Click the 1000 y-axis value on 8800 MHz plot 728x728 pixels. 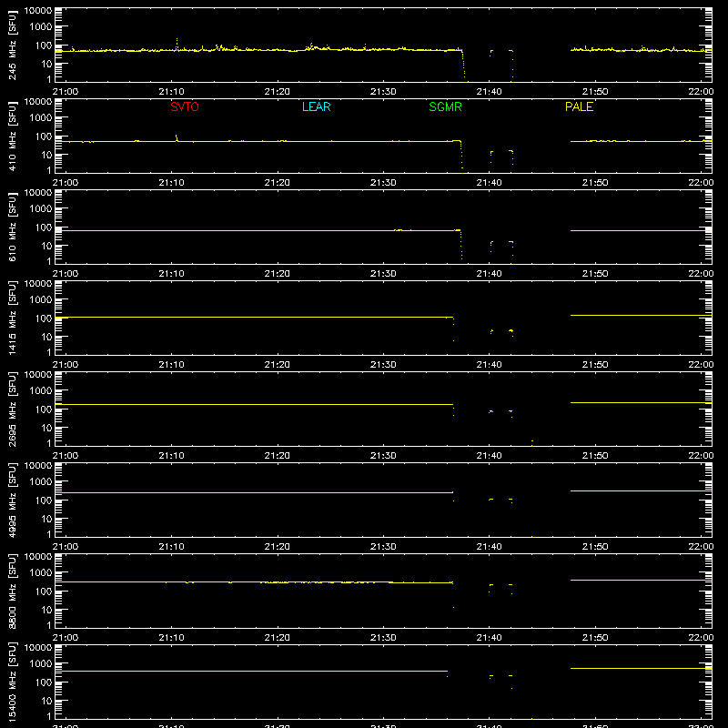point(41,572)
